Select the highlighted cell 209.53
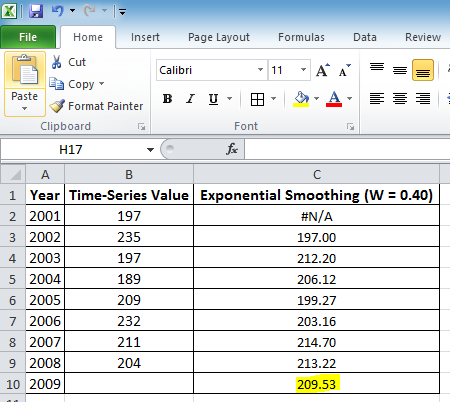This screenshot has height=402, width=450. click(316, 384)
